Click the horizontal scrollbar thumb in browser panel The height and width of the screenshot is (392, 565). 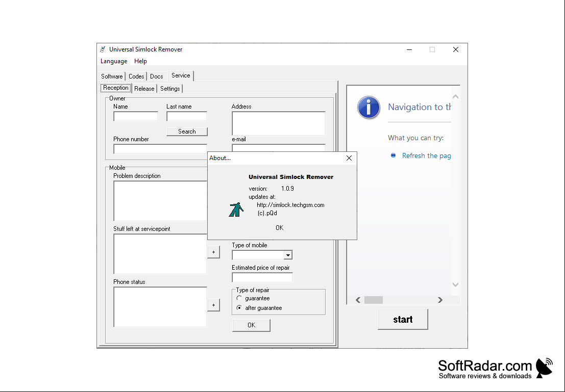[373, 300]
